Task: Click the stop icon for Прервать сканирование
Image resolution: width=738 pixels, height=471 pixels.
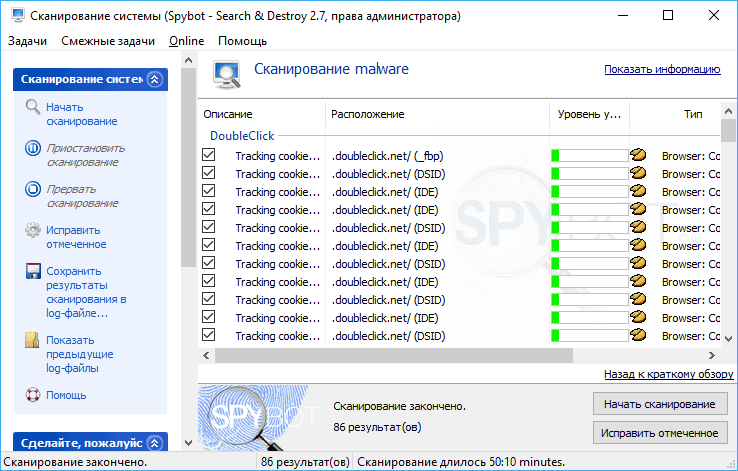Action: (x=32, y=190)
